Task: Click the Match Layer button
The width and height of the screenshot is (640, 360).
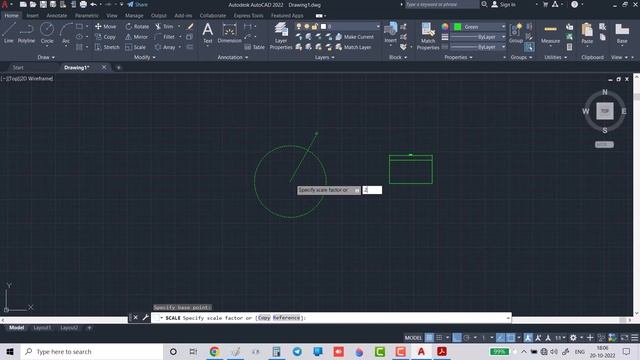Action: tap(353, 47)
